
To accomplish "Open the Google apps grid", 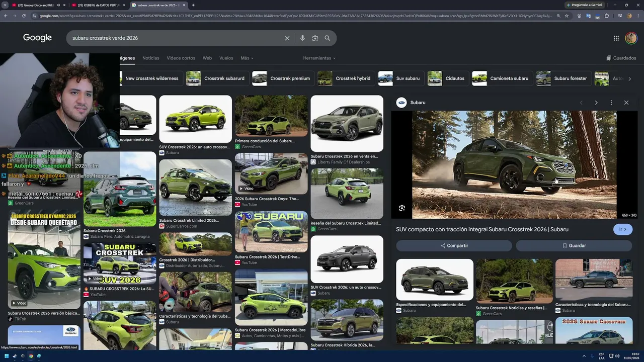I will 616,38.
